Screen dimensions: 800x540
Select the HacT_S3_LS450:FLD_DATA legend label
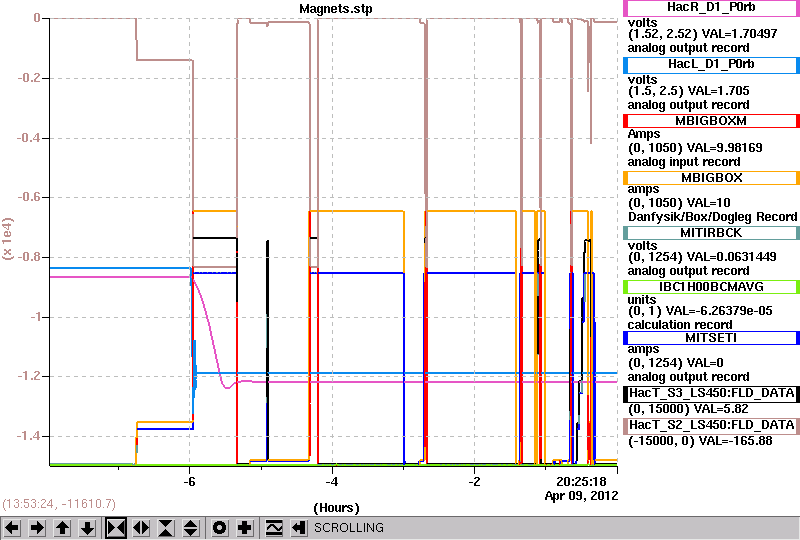tap(711, 394)
